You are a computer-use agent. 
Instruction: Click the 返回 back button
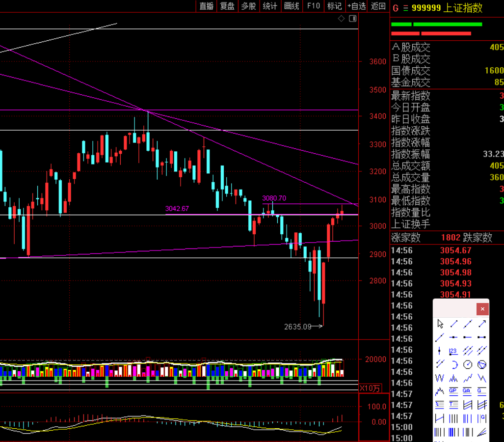(378, 6)
